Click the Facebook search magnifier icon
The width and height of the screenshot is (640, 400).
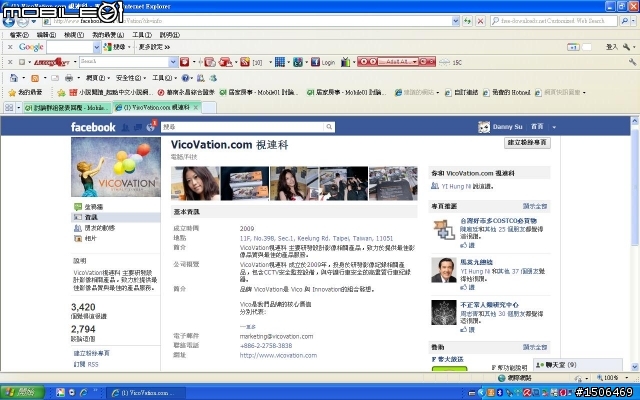pos(329,127)
